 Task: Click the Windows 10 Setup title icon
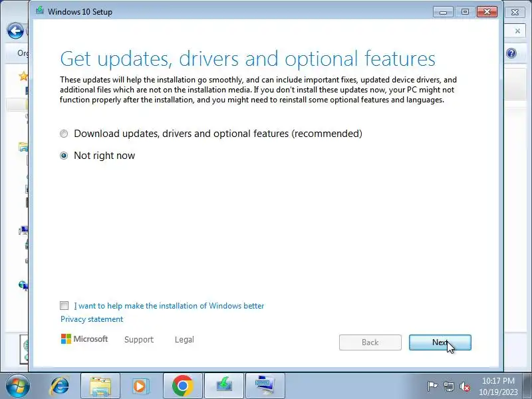(x=40, y=11)
